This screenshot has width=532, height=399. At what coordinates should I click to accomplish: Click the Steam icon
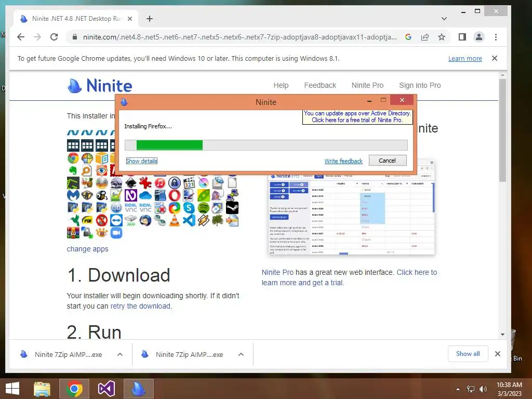tap(232, 208)
